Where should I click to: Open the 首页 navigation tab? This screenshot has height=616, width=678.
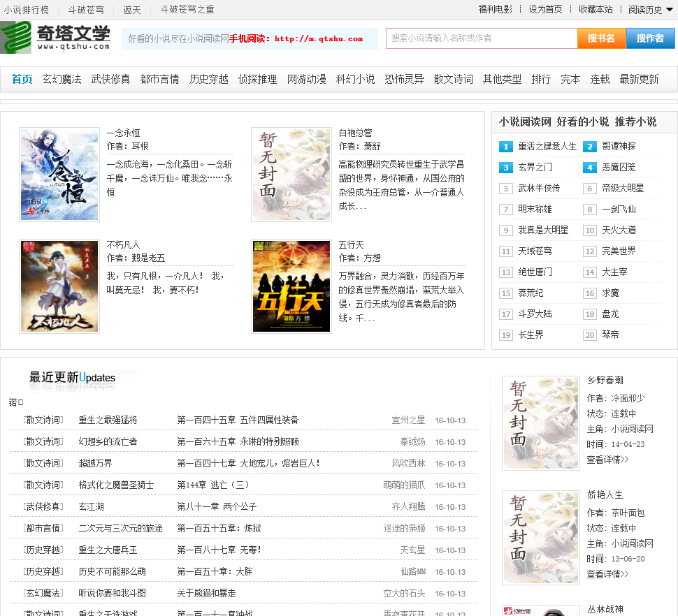tap(22, 79)
